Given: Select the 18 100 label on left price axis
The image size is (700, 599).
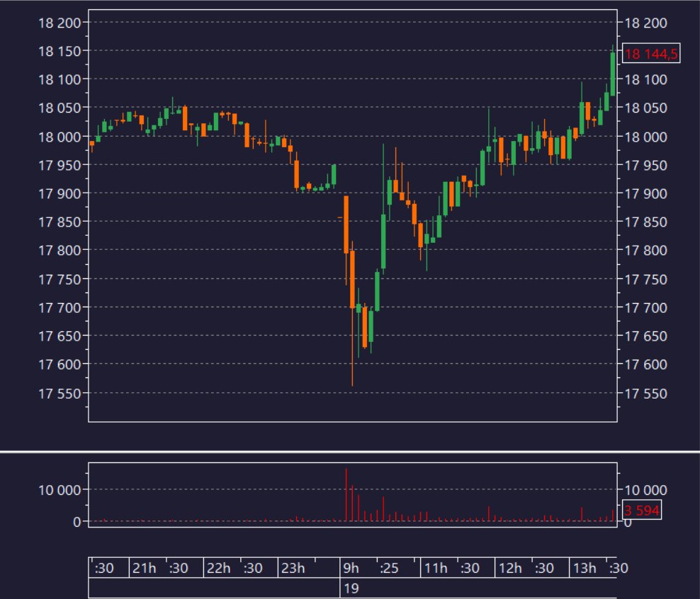Looking at the screenshot, I should click(60, 80).
